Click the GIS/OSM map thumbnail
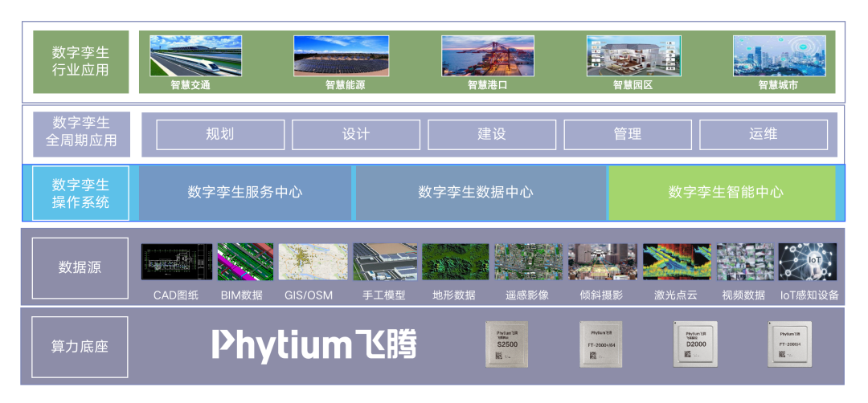868x403 pixels. click(x=313, y=262)
